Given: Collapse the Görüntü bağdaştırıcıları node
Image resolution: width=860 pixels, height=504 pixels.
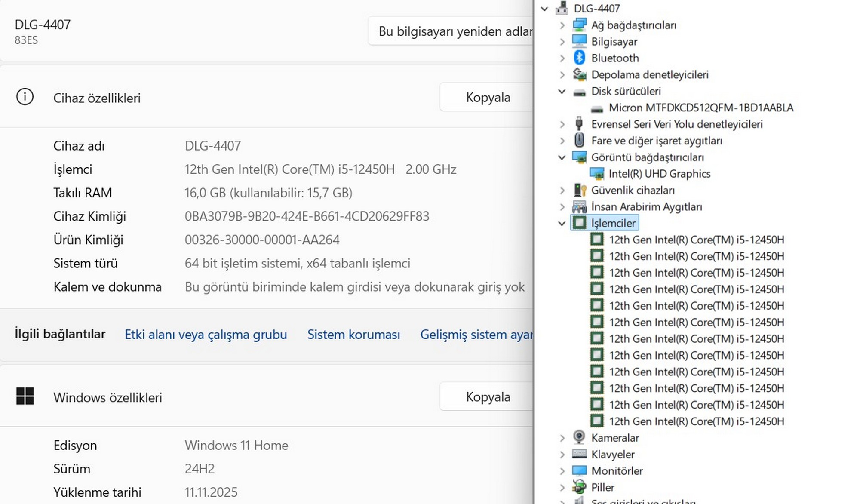Looking at the screenshot, I should point(562,157).
